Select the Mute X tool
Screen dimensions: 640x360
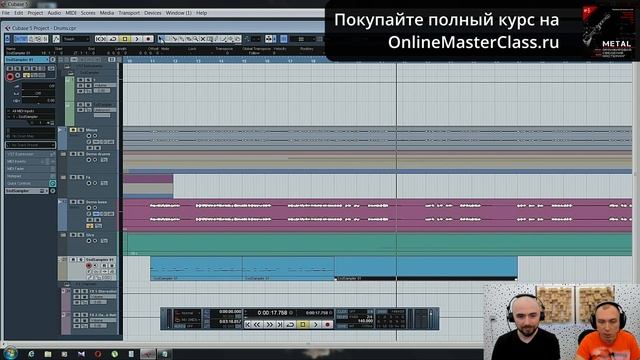pyautogui.click(x=202, y=39)
